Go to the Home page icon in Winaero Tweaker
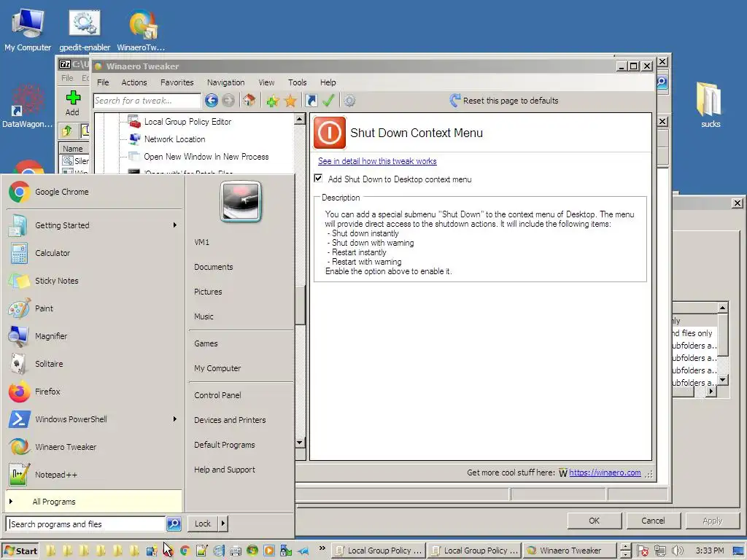 (x=249, y=101)
